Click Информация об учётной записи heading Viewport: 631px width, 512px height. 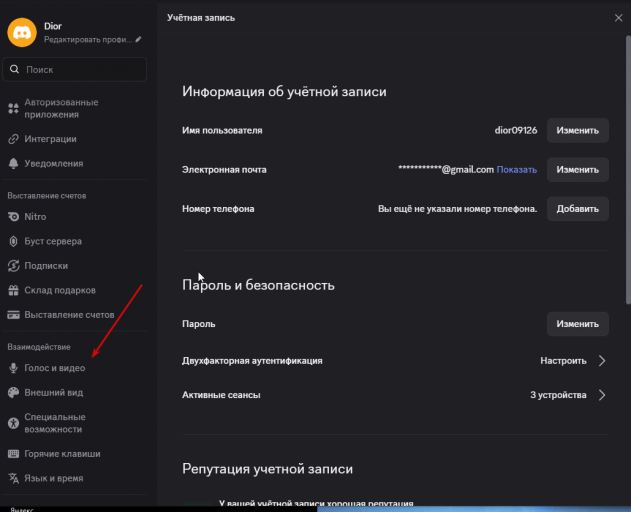pos(284,91)
